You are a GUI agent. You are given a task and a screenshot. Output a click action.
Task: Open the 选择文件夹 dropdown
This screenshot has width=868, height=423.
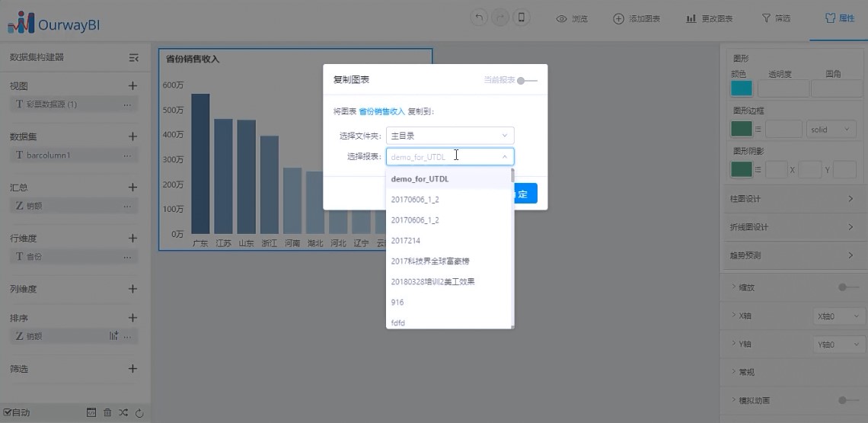[x=449, y=136]
